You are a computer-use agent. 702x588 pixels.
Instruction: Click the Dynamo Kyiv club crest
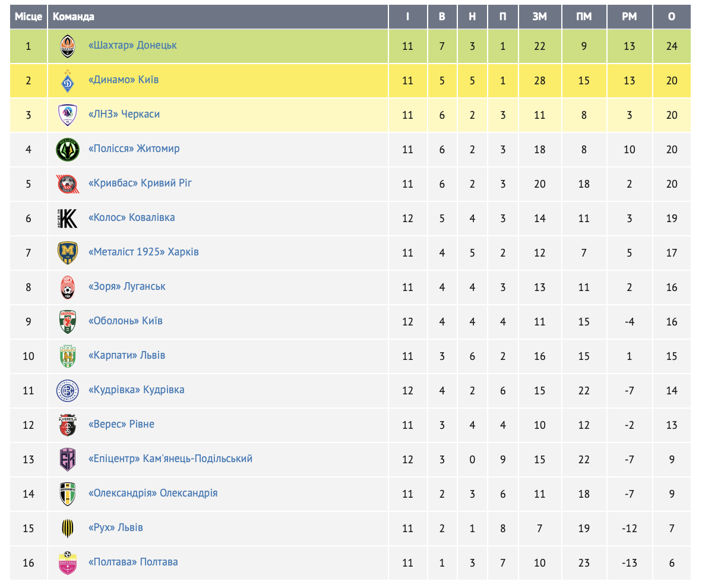point(67,81)
